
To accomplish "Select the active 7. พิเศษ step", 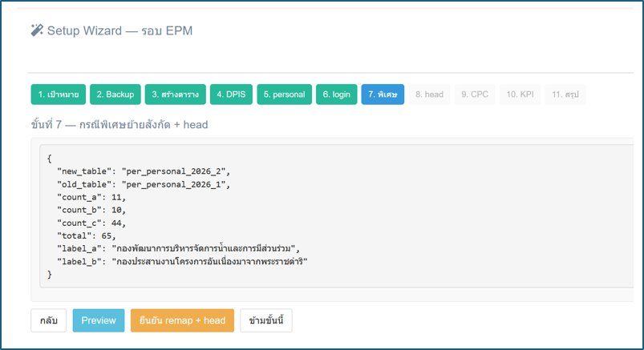I will pyautogui.click(x=383, y=95).
